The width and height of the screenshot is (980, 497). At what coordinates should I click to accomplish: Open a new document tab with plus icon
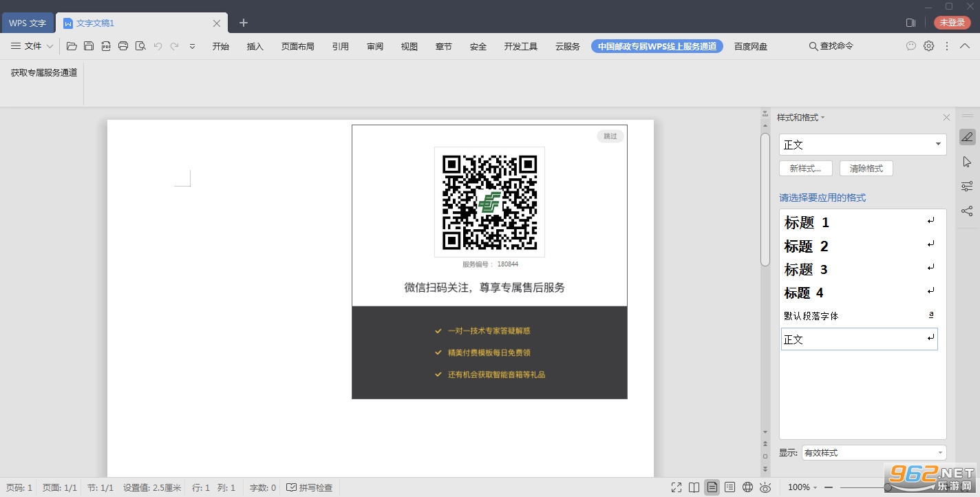[x=243, y=23]
